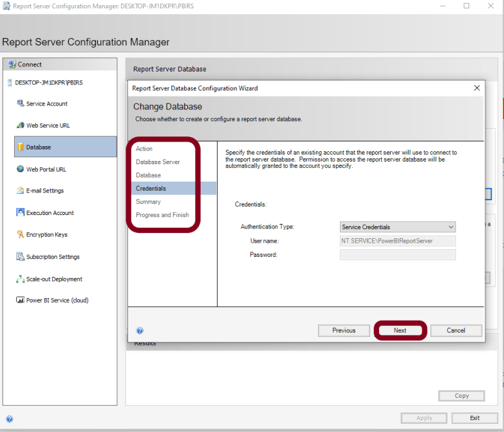The height and width of the screenshot is (432, 504).
Task: Open the Web Portal URL icon
Action: click(x=21, y=169)
